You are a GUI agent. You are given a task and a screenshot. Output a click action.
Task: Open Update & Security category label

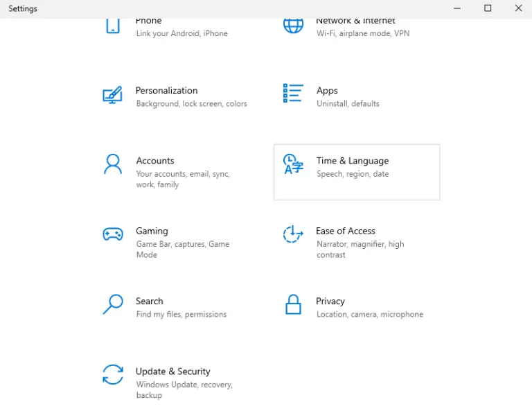tap(173, 371)
